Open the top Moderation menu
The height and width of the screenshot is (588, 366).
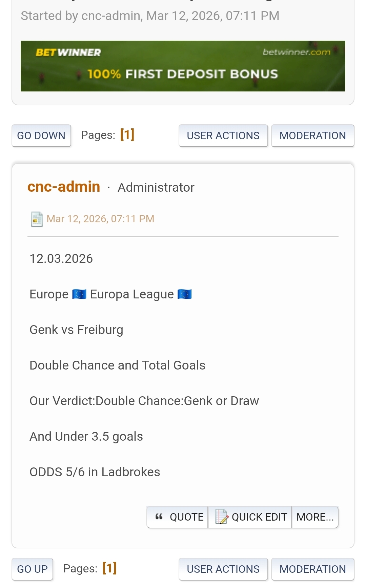(x=312, y=135)
